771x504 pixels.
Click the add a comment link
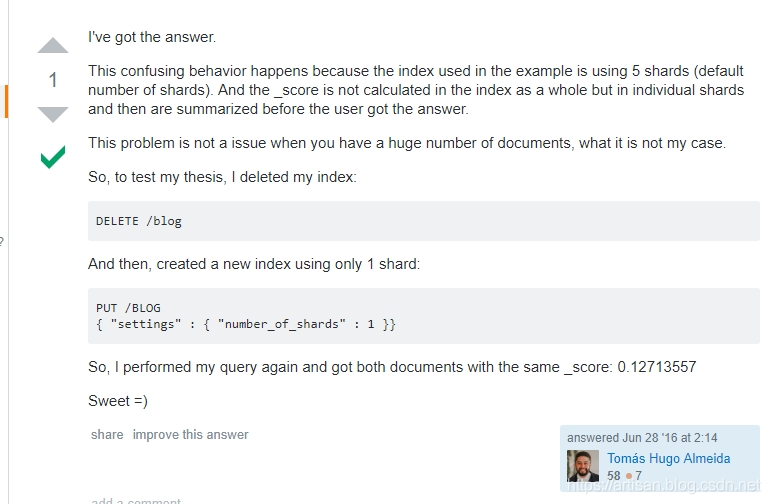(136, 501)
